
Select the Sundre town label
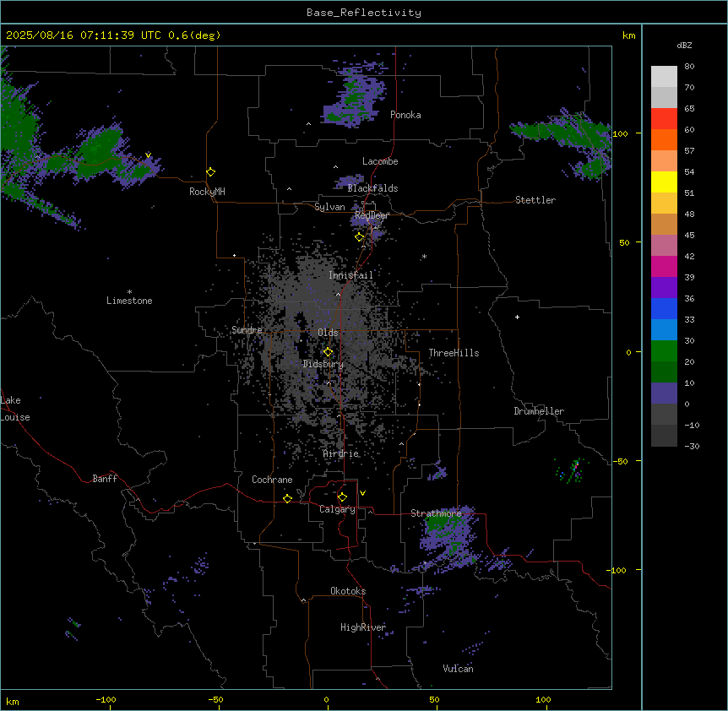coord(247,330)
